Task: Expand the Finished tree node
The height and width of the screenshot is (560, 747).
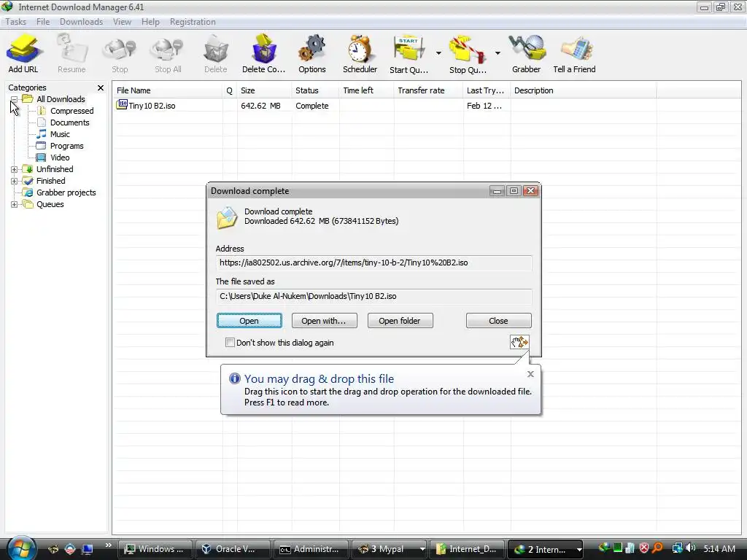Action: [x=15, y=181]
